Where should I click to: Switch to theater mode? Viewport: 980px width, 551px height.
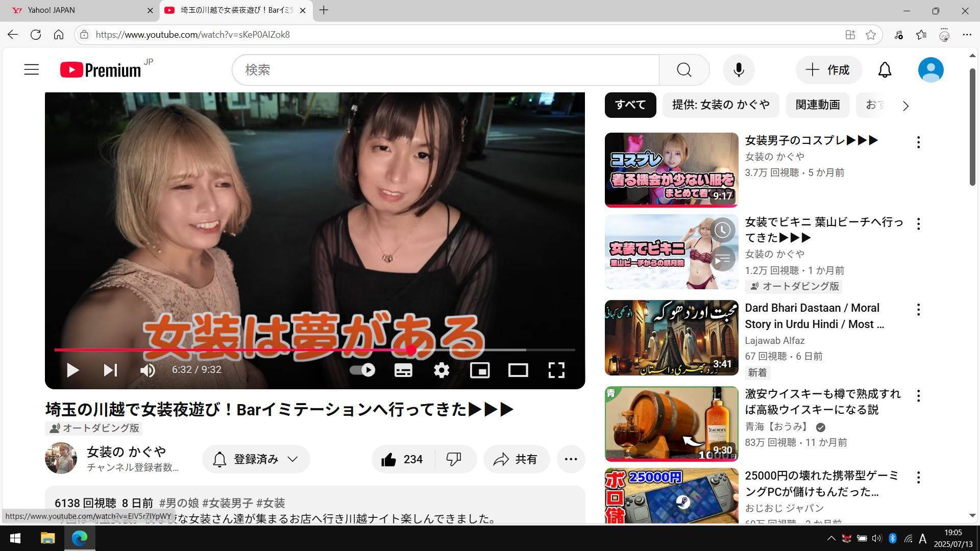point(518,370)
